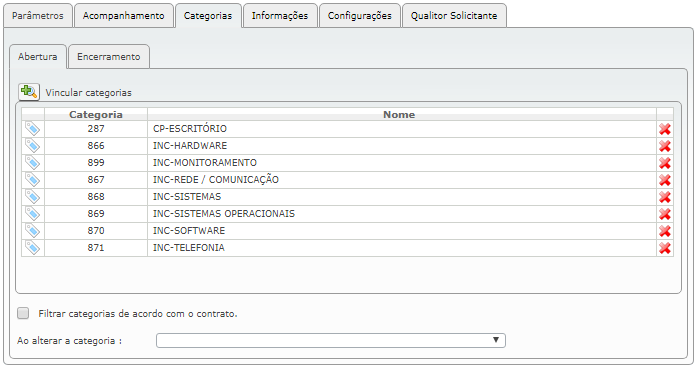Open the Parâmetros tab
Image resolution: width=698 pixels, height=369 pixels.
coord(38,16)
